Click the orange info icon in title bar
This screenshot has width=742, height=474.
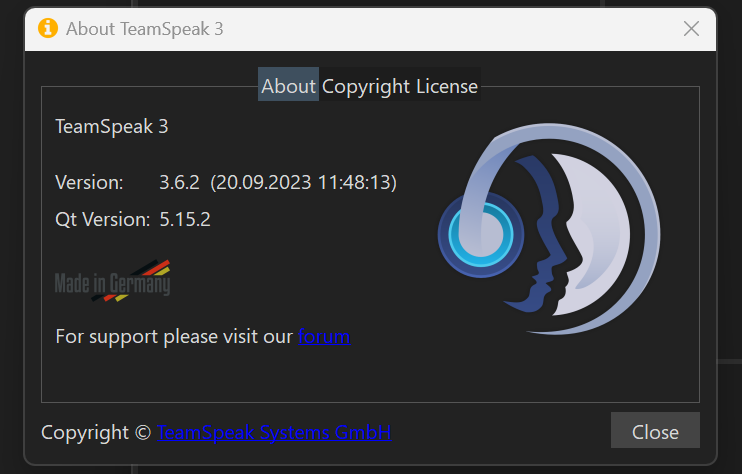[x=48, y=28]
